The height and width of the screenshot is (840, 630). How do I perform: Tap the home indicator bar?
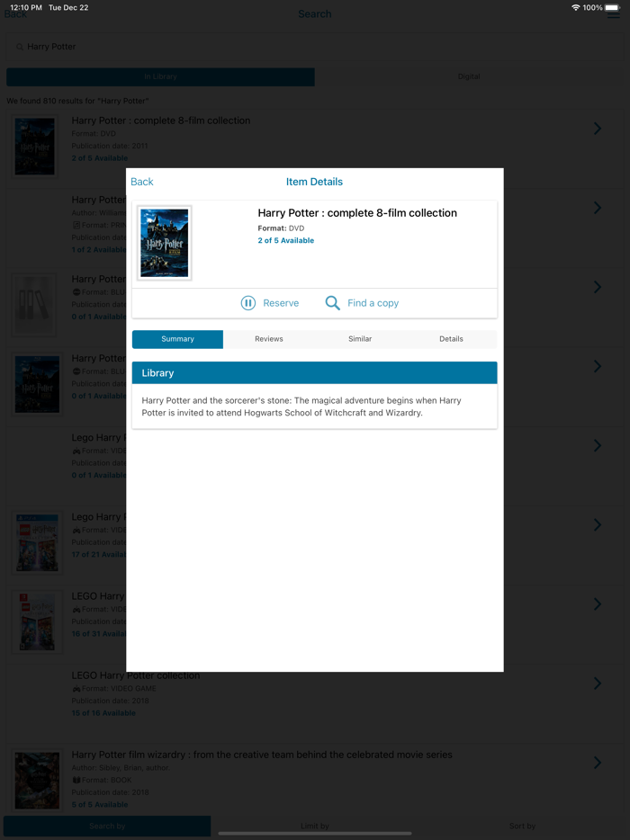(x=315, y=834)
